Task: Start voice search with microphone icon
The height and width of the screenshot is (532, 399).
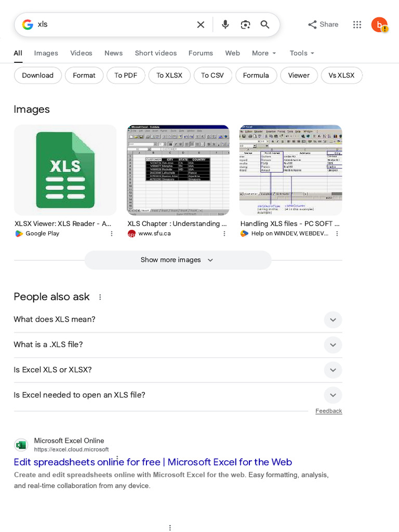Action: pyautogui.click(x=225, y=24)
